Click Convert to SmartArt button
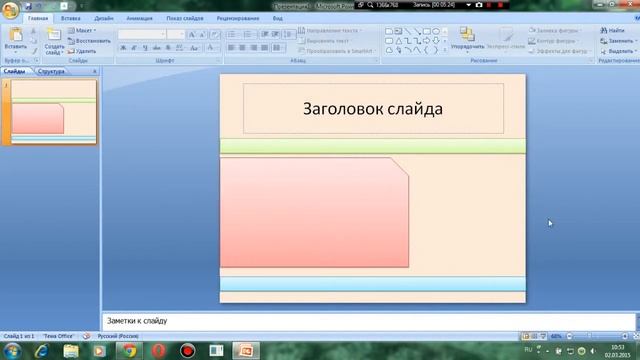 coord(337,51)
